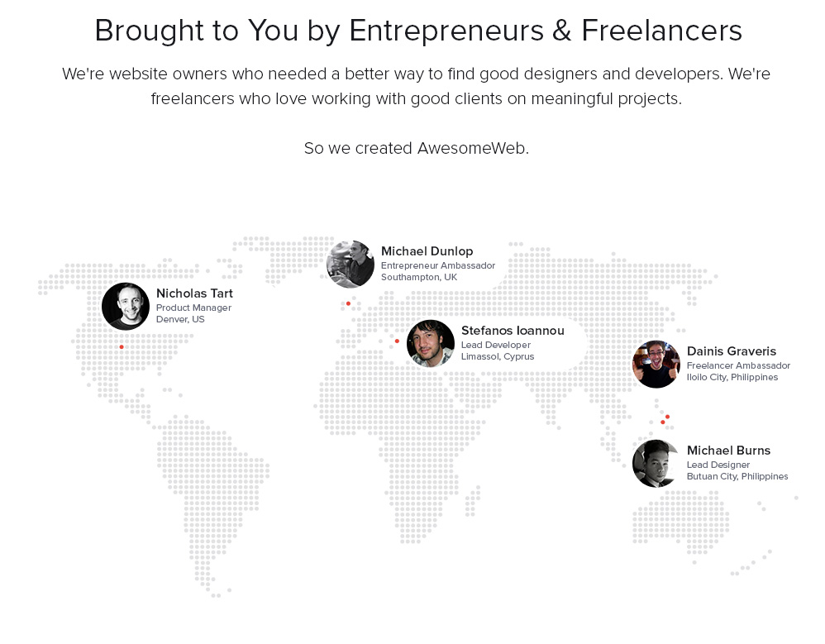This screenshot has width=825, height=644.
Task: Click the red Denver location dot
Action: coord(122,346)
